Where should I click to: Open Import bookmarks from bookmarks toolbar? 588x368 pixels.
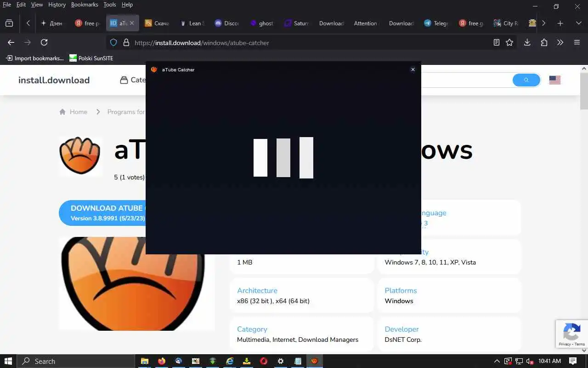tap(34, 58)
